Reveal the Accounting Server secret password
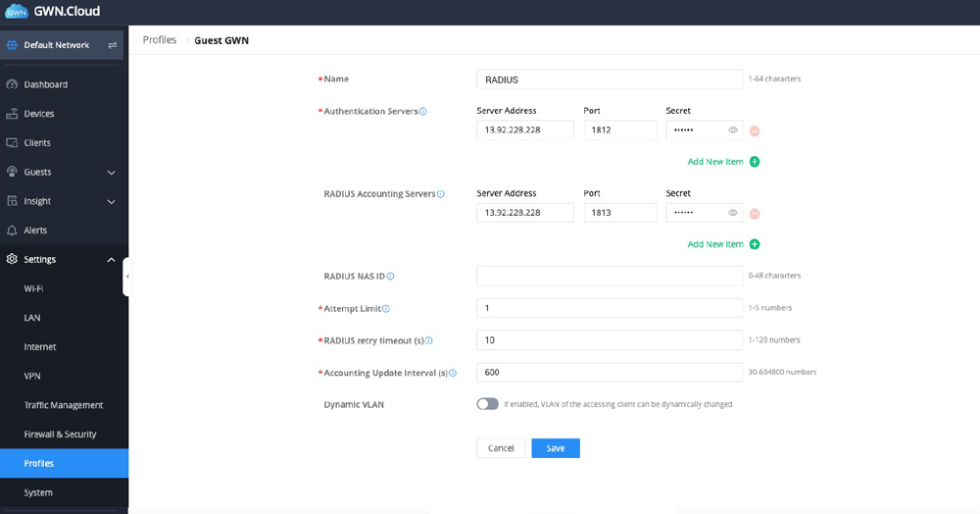The width and height of the screenshot is (980, 514). tap(733, 213)
